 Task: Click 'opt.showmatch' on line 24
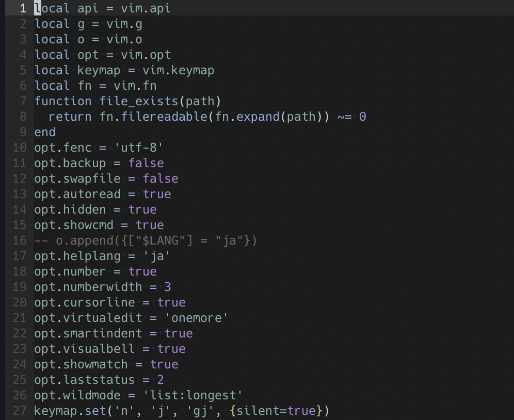(x=81, y=364)
